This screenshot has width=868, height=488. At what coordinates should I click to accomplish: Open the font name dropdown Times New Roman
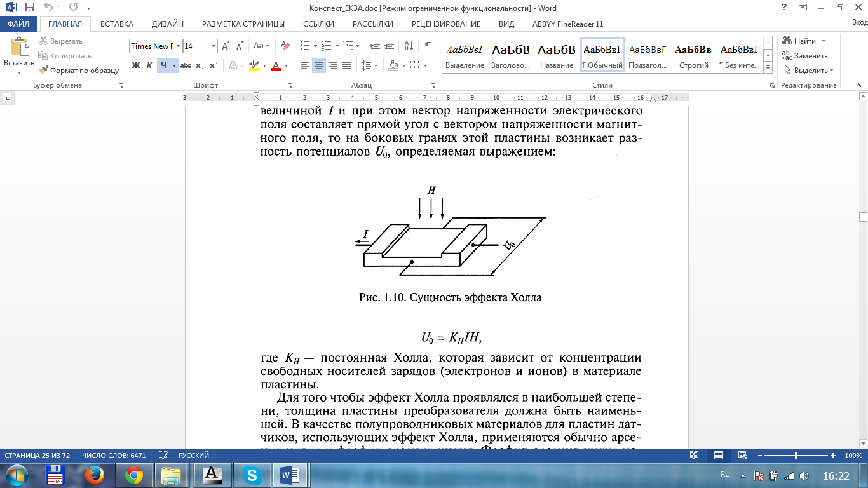179,46
